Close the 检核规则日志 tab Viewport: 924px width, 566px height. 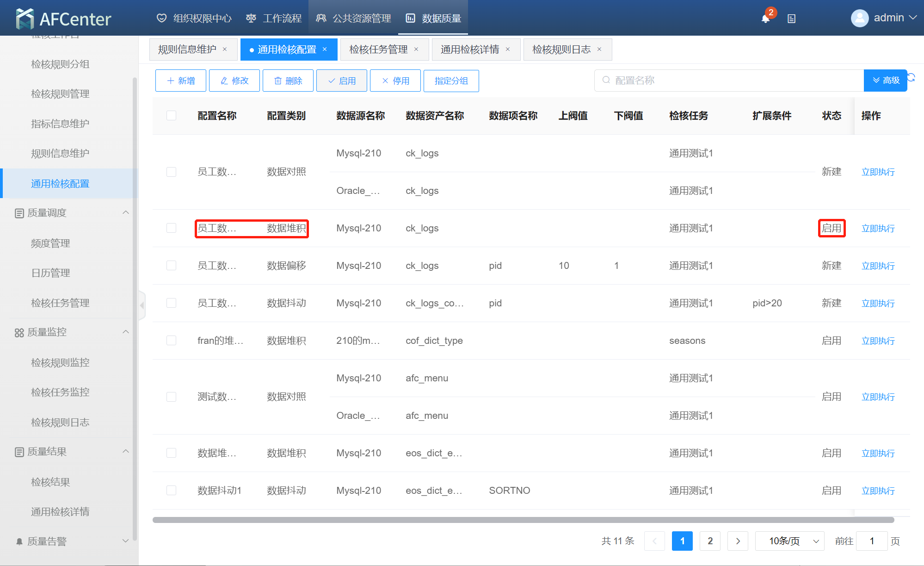599,50
